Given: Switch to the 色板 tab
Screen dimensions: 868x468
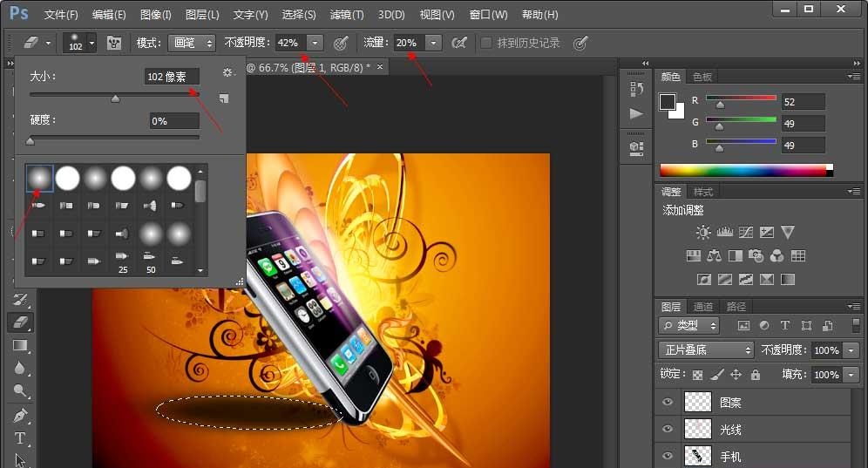Looking at the screenshot, I should 702,77.
